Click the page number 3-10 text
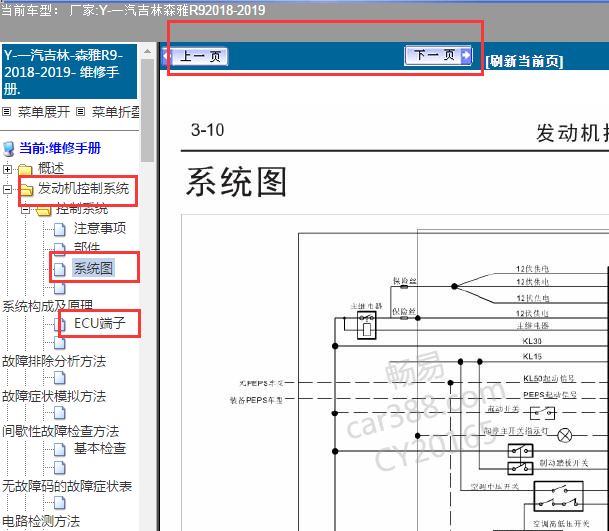 207,130
